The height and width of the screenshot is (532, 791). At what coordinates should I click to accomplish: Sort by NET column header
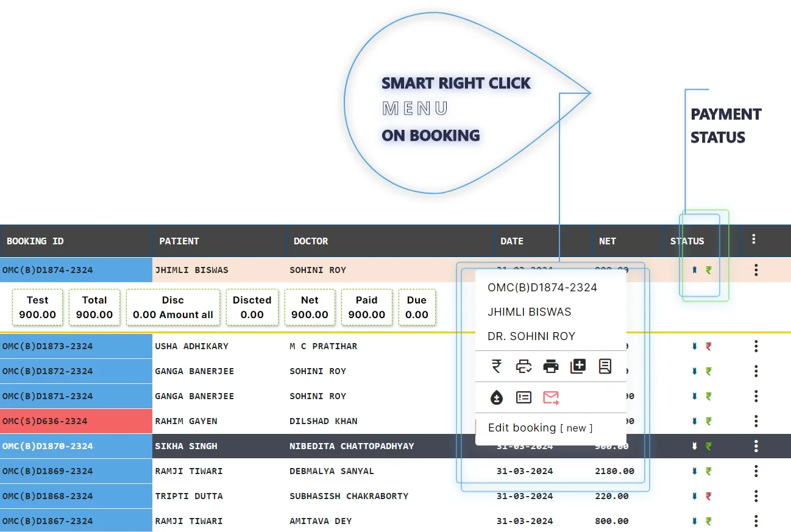(608, 241)
